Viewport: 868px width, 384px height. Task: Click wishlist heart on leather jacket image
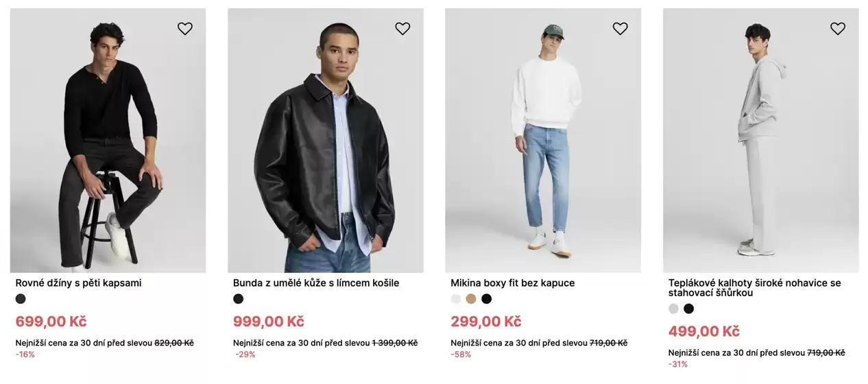point(402,29)
